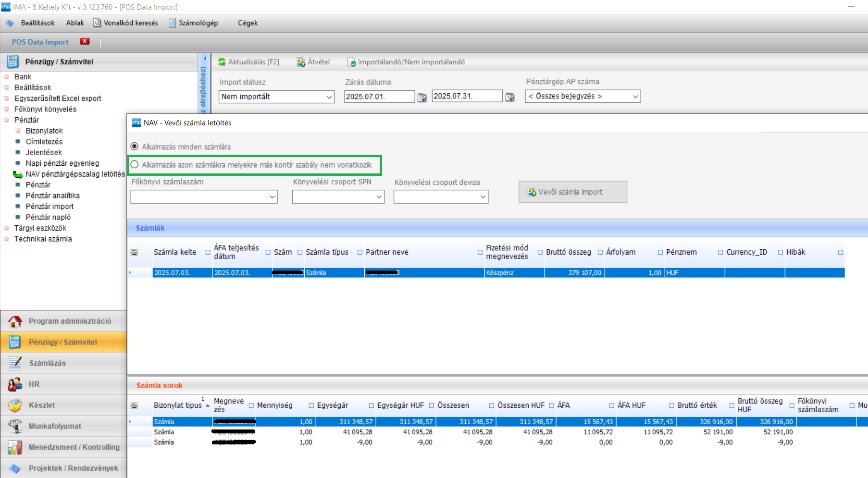The width and height of the screenshot is (868, 478).
Task: Expand the Pénztárgép AP száma dropdown
Action: (635, 97)
